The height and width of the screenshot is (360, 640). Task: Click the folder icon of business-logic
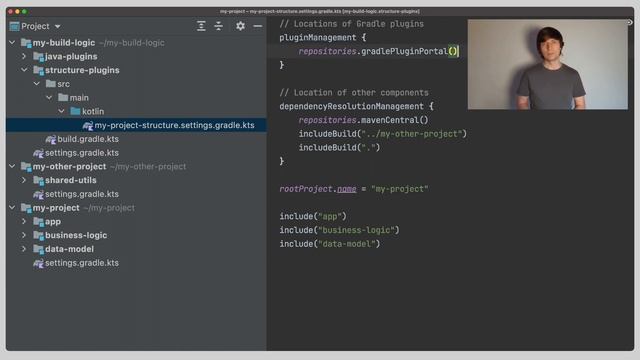click(38, 236)
